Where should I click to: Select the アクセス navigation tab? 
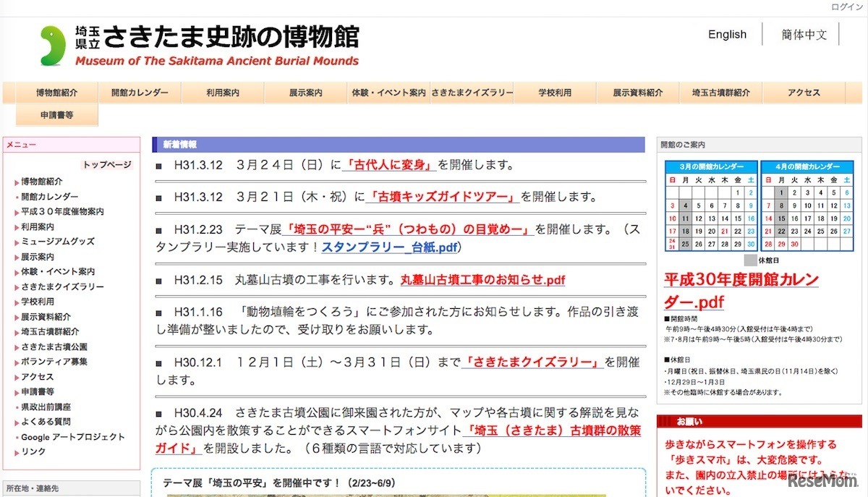804,93
